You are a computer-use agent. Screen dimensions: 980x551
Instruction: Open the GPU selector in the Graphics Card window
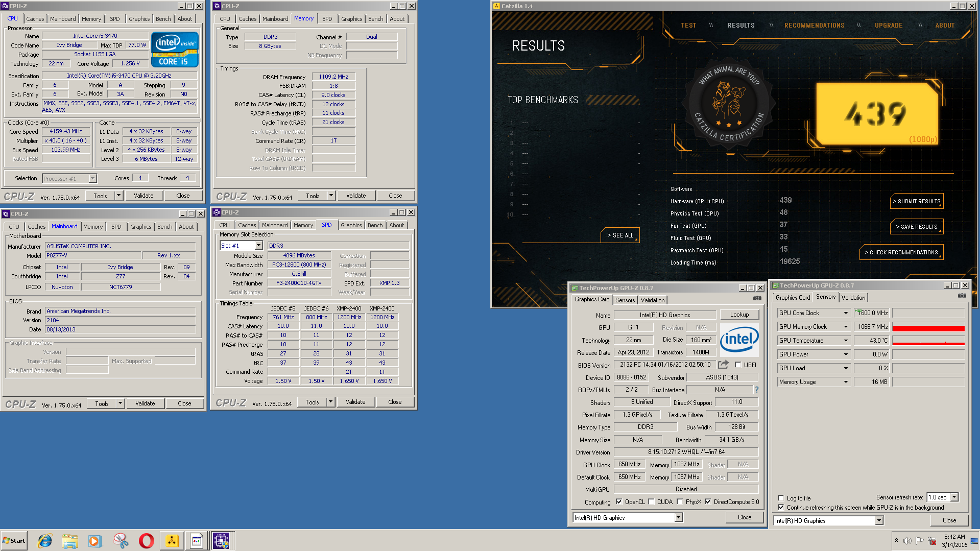tap(678, 518)
